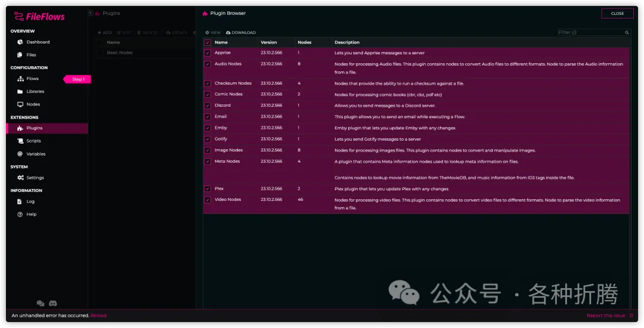Click the ADD button on Plugins page

(x=104, y=32)
